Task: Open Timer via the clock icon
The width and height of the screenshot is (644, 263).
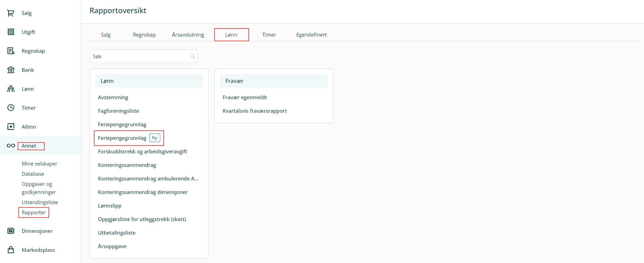Action: tap(11, 108)
